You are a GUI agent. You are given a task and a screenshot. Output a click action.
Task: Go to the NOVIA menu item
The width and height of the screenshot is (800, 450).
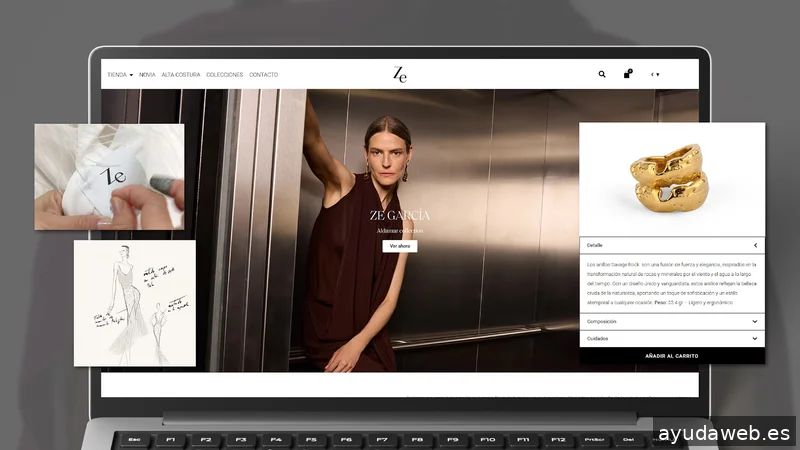pyautogui.click(x=147, y=74)
